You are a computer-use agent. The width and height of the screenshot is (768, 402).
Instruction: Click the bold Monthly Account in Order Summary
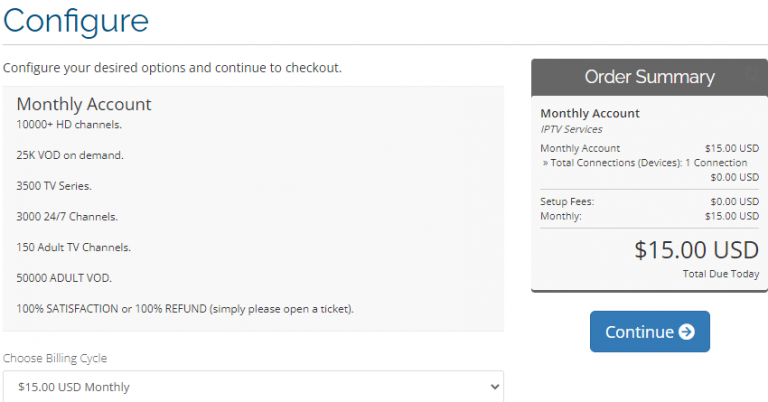click(x=590, y=113)
